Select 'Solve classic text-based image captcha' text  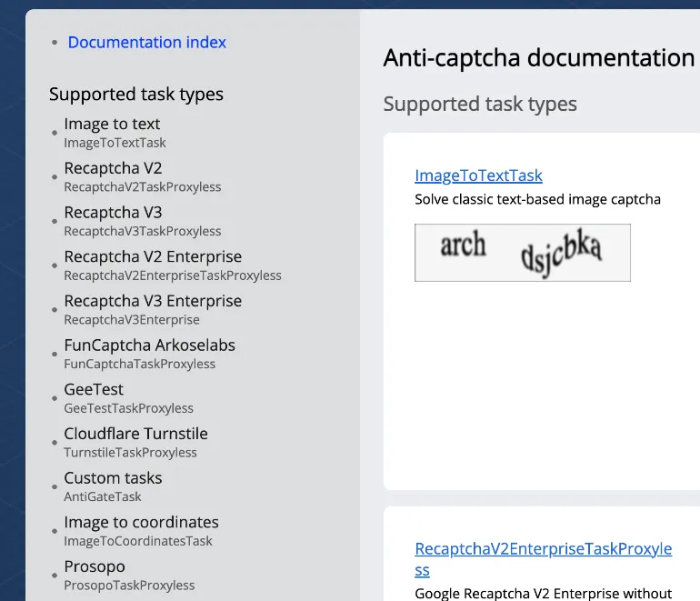coord(537,199)
